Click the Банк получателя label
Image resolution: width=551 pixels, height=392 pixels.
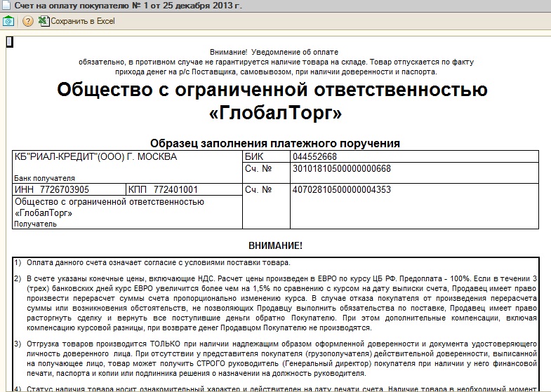click(x=44, y=178)
